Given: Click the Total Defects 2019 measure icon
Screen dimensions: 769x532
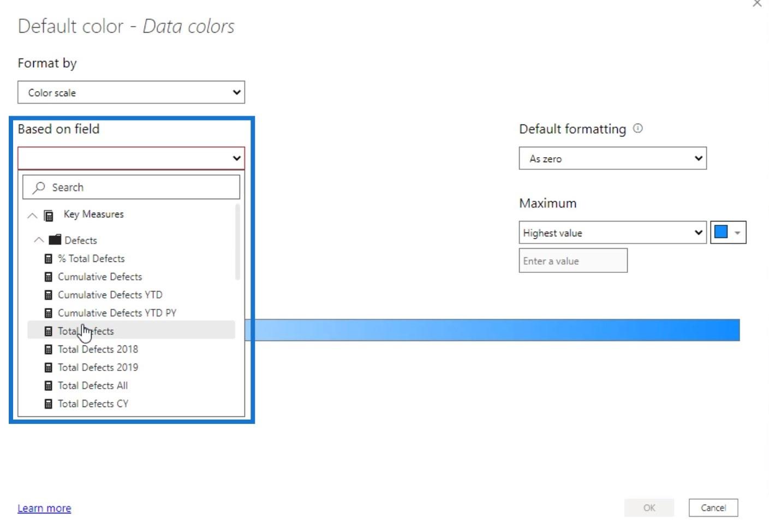Looking at the screenshot, I should [49, 368].
